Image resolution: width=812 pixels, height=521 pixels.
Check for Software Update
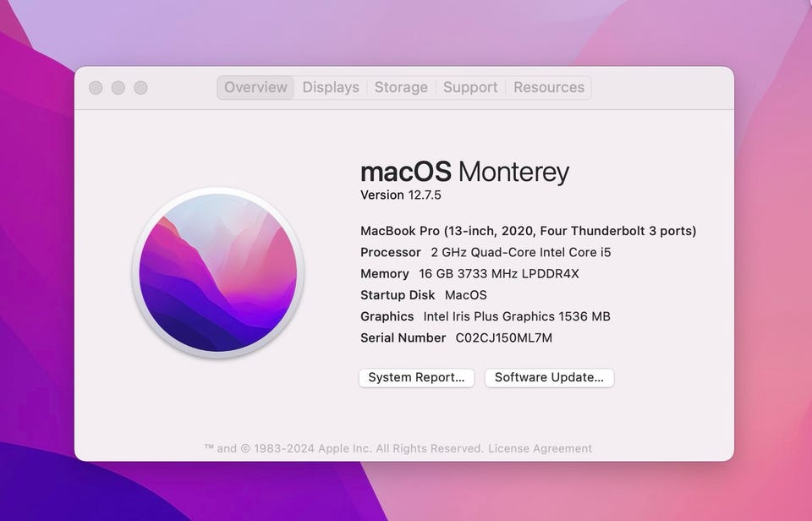click(549, 377)
